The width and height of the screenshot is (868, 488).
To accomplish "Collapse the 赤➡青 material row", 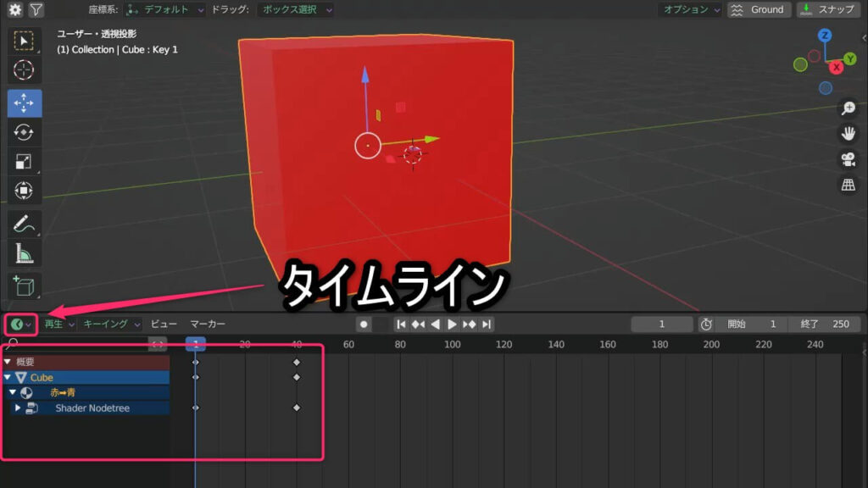I will tap(12, 392).
